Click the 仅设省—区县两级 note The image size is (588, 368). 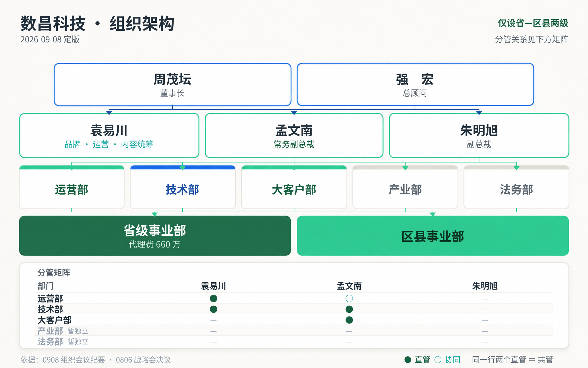pos(533,23)
